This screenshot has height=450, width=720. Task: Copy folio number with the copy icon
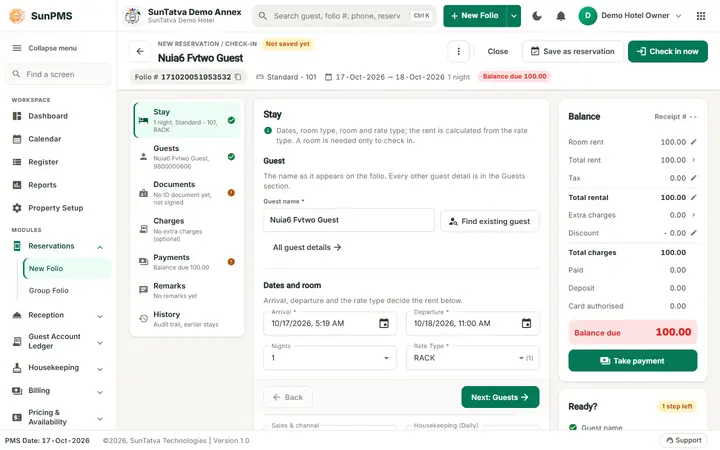238,77
